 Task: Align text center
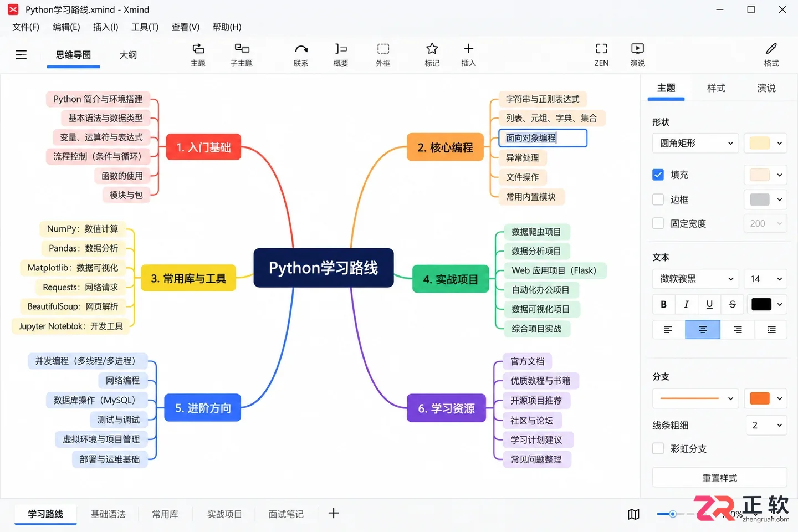pyautogui.click(x=703, y=330)
